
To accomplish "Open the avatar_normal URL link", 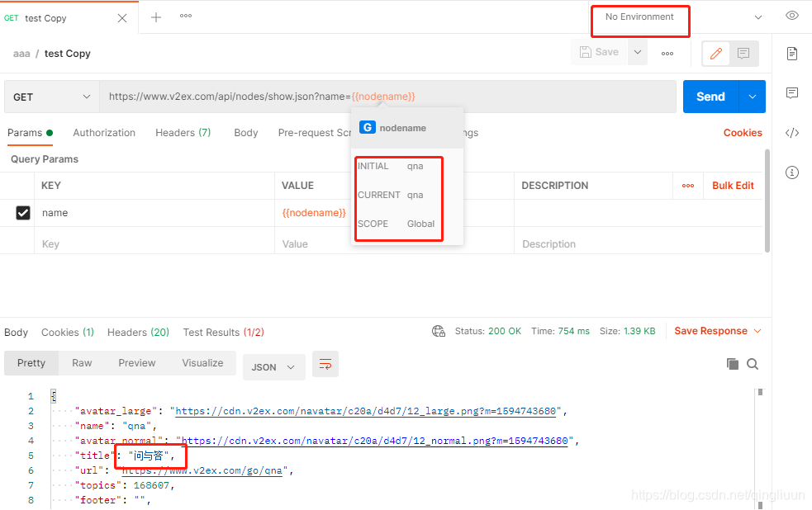I will (374, 441).
